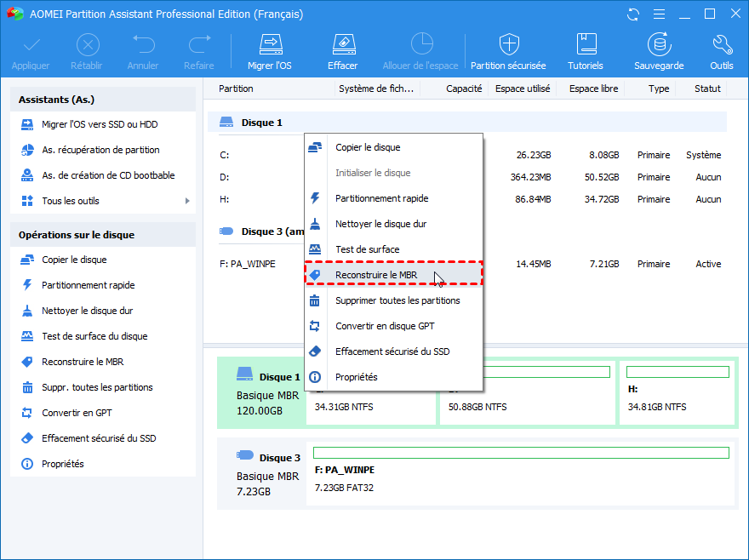Click Test de surface du disque in sidebar
This screenshot has height=560, width=749.
(x=94, y=336)
